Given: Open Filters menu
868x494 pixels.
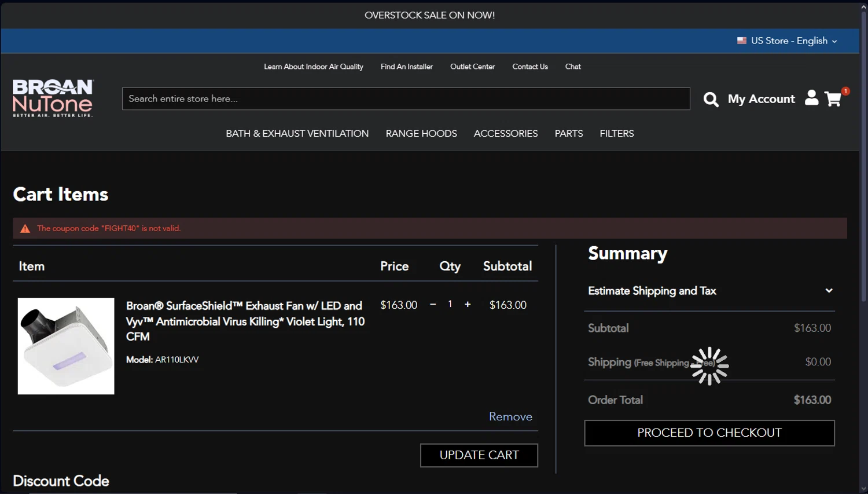Looking at the screenshot, I should click(x=617, y=133).
